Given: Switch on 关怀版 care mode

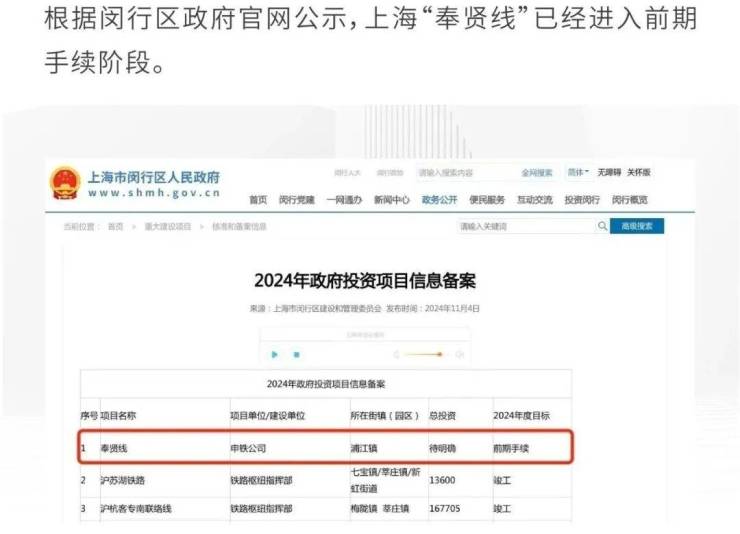Looking at the screenshot, I should tap(639, 173).
